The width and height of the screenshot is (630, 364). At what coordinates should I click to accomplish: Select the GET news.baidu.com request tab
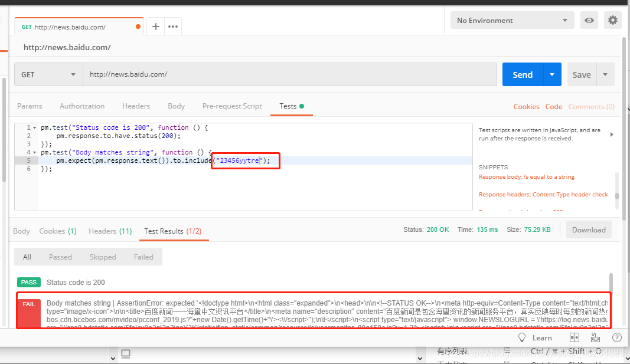79,27
